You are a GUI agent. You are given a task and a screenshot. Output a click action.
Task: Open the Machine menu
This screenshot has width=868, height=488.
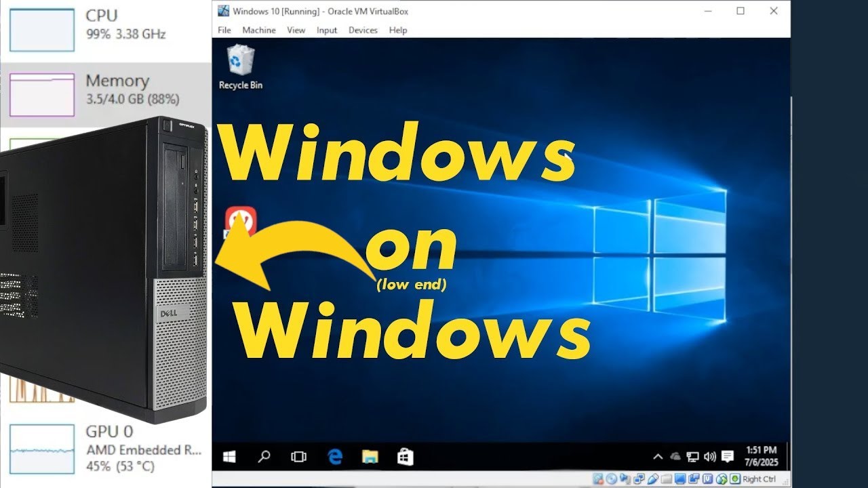click(x=259, y=30)
